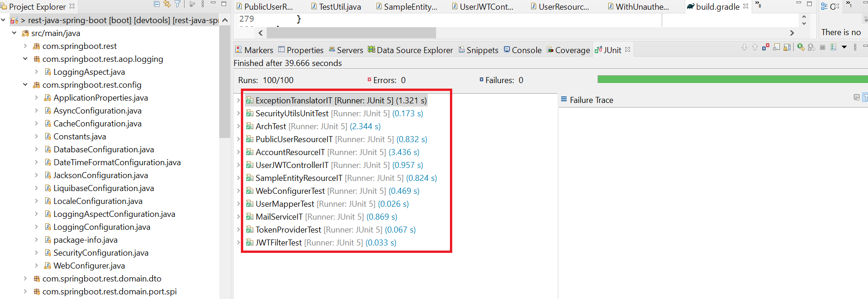Open the JUnit Test Run History icon
The image size is (868, 299).
point(833,47)
